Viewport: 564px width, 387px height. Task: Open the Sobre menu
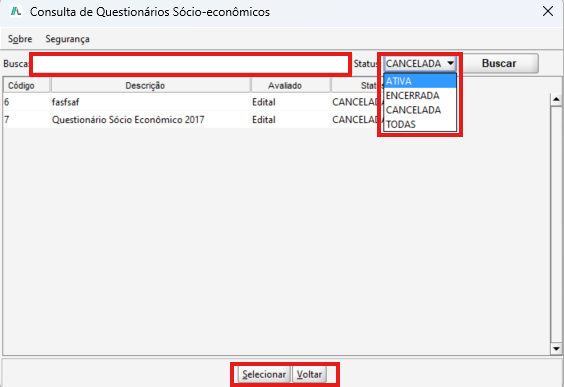click(20, 39)
